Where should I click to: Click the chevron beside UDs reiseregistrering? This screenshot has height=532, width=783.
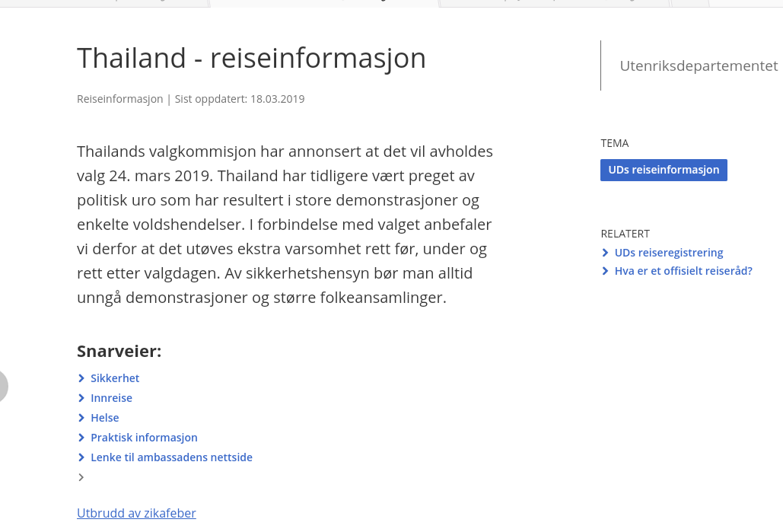click(606, 253)
